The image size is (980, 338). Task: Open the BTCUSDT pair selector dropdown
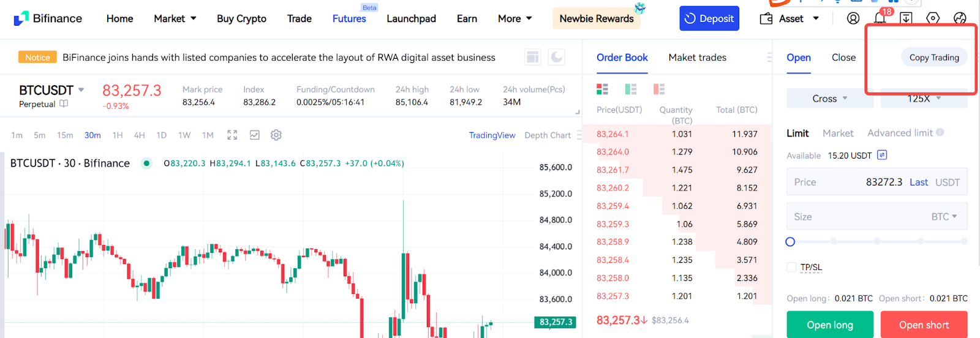coord(81,90)
